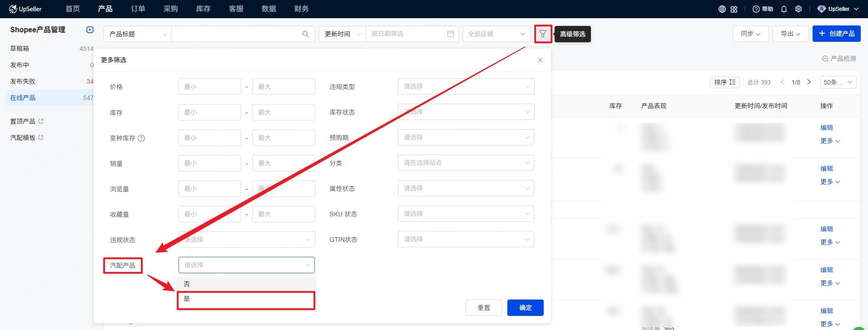The width and height of the screenshot is (868, 330).
Task: Select 草稿箱 in the sidebar
Action: [20, 49]
